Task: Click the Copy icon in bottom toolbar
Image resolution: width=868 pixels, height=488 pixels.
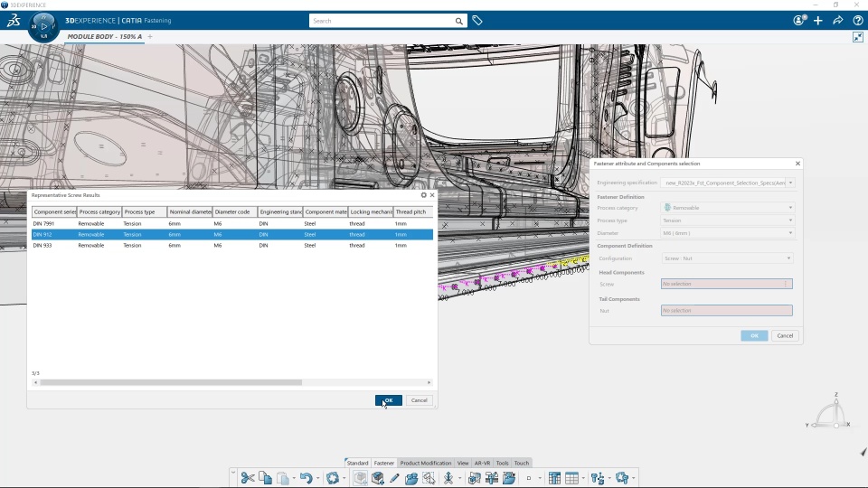Action: (265, 477)
